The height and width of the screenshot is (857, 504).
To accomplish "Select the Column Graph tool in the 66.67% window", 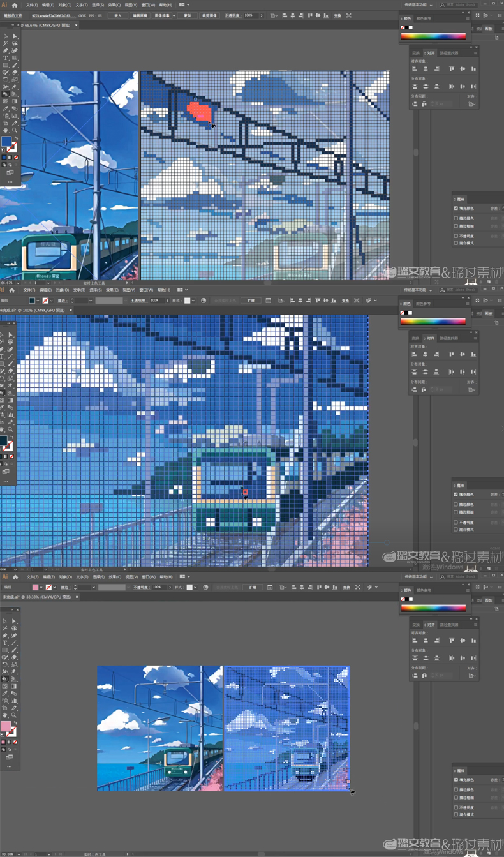I will point(15,116).
